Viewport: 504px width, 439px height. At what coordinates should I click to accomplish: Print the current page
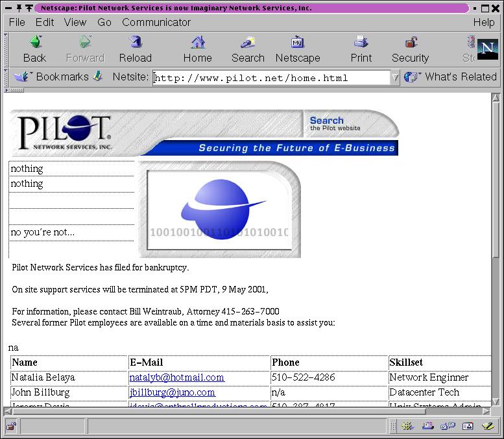tap(361, 49)
